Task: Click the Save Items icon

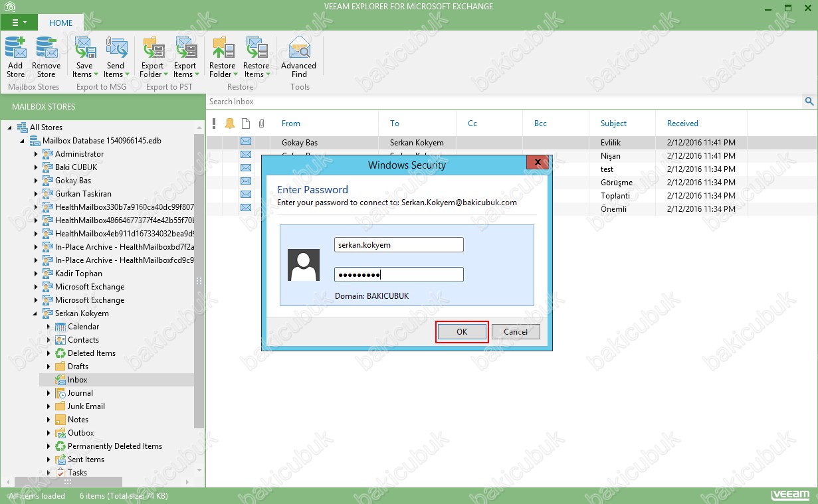Action: coord(84,48)
